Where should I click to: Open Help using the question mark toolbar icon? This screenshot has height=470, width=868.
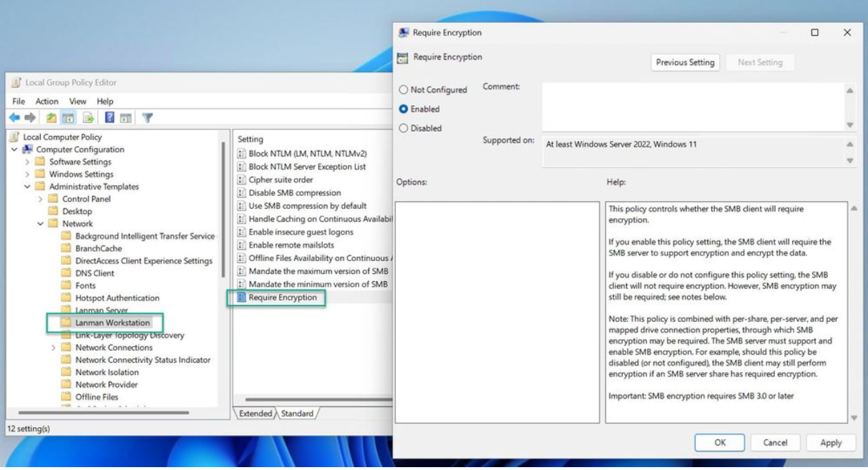[109, 117]
